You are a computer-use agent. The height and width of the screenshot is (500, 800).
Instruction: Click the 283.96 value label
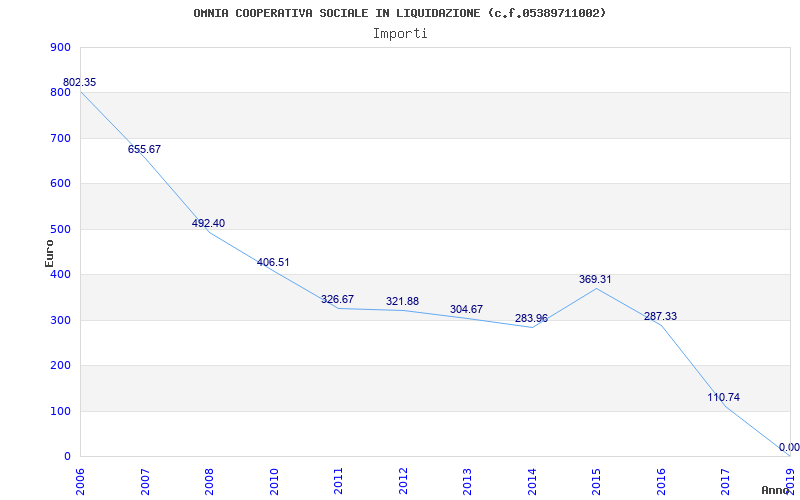pos(531,318)
